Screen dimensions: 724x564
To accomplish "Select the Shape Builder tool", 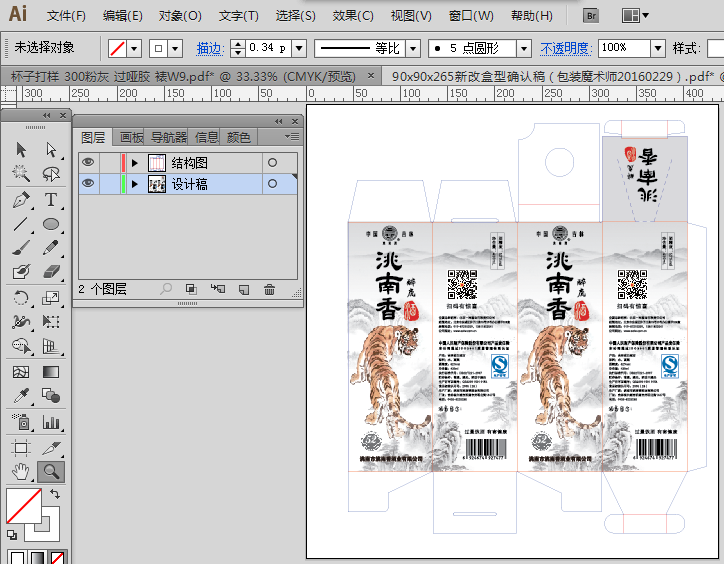I will point(21,346).
